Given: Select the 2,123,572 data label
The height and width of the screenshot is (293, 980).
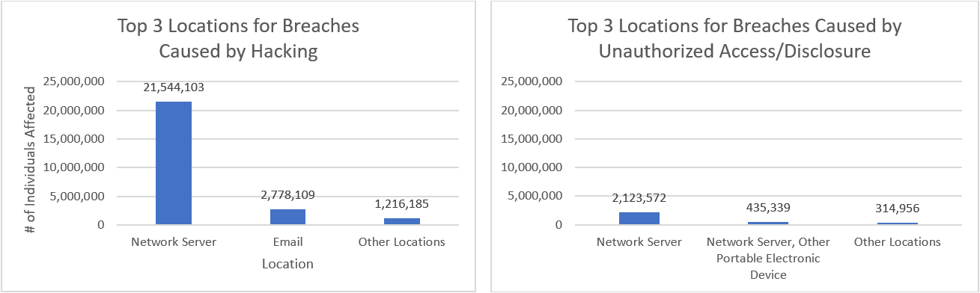Looking at the screenshot, I should [639, 198].
